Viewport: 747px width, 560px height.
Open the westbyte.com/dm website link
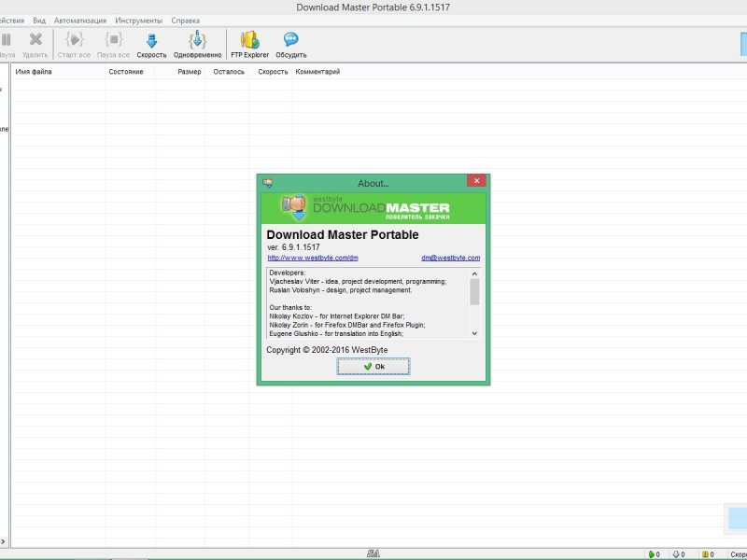(313, 258)
